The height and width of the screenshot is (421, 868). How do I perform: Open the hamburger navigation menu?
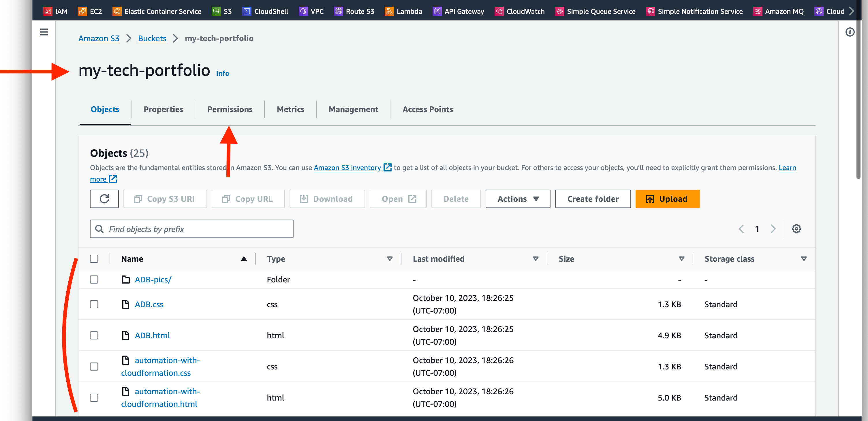tap(44, 32)
